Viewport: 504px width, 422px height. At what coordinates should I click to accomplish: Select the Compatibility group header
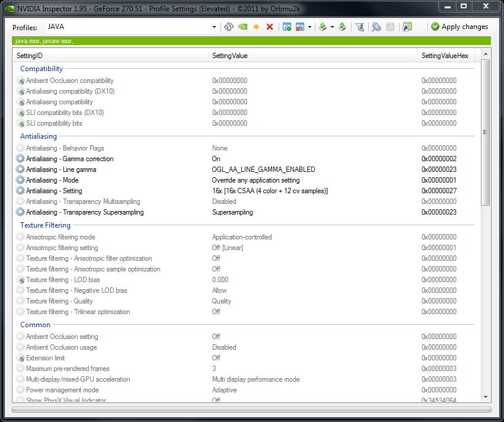(x=42, y=69)
